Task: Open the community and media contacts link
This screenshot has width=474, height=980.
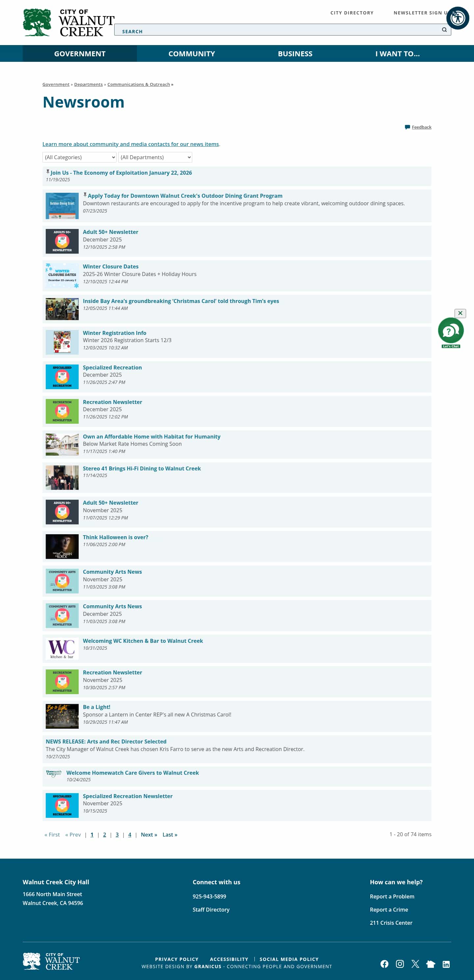Action: point(131,144)
